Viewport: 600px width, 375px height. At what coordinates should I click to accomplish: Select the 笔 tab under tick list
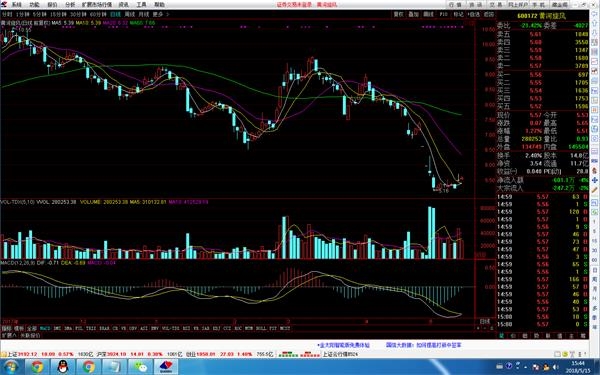501,336
